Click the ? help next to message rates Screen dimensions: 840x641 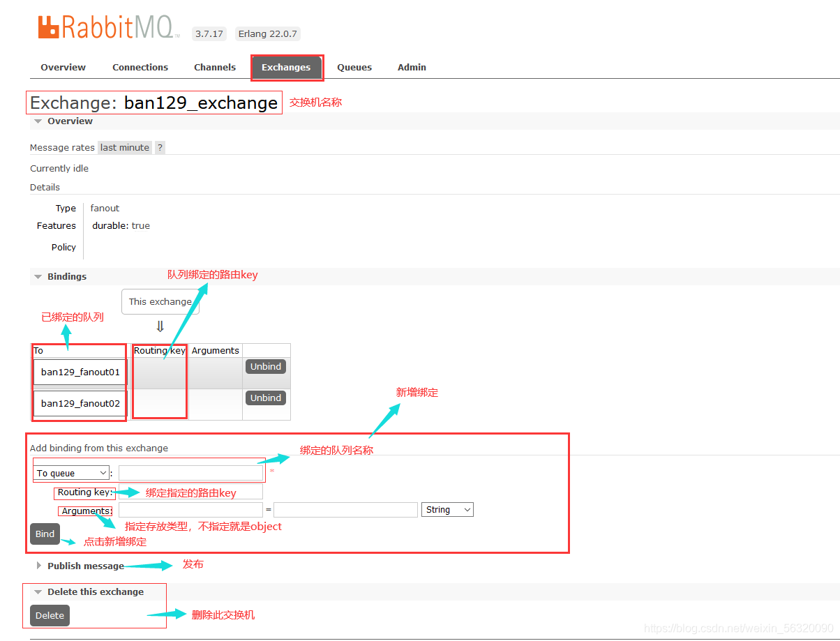tap(160, 148)
